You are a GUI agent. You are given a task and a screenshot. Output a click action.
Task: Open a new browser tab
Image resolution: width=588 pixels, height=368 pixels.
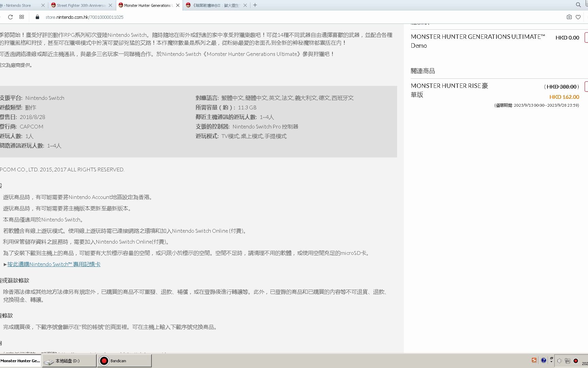tap(255, 5)
